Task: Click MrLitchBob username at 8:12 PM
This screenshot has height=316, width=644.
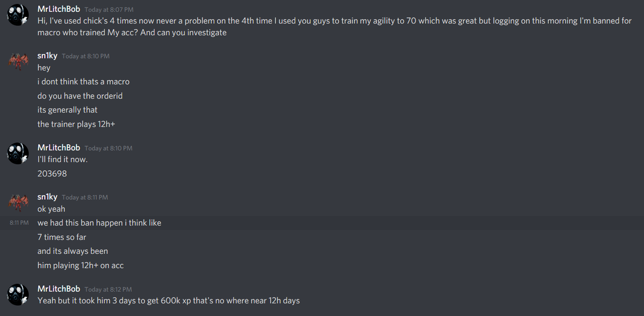Action: click(59, 289)
